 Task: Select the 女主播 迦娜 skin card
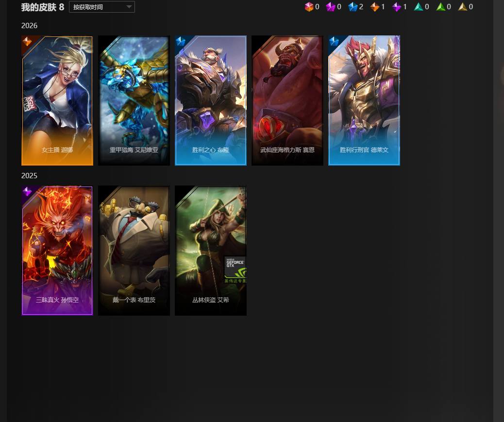(57, 101)
